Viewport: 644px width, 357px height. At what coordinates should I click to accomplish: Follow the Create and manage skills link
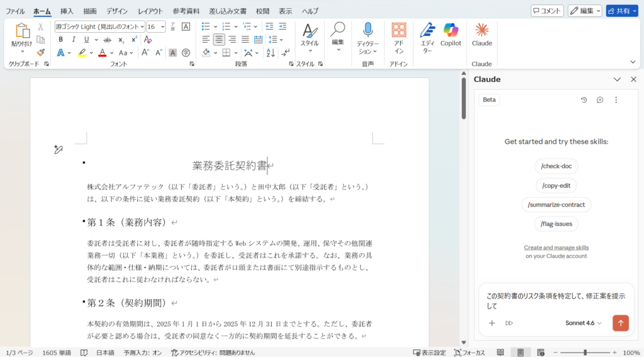tap(556, 247)
